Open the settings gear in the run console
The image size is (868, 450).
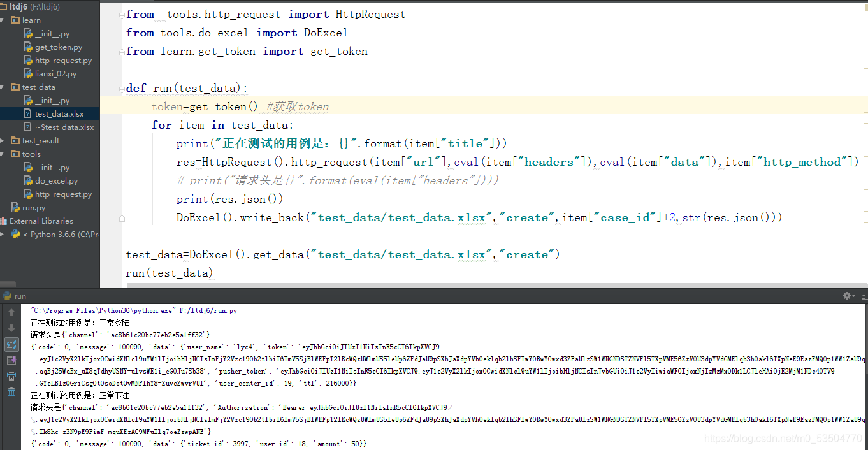click(847, 296)
